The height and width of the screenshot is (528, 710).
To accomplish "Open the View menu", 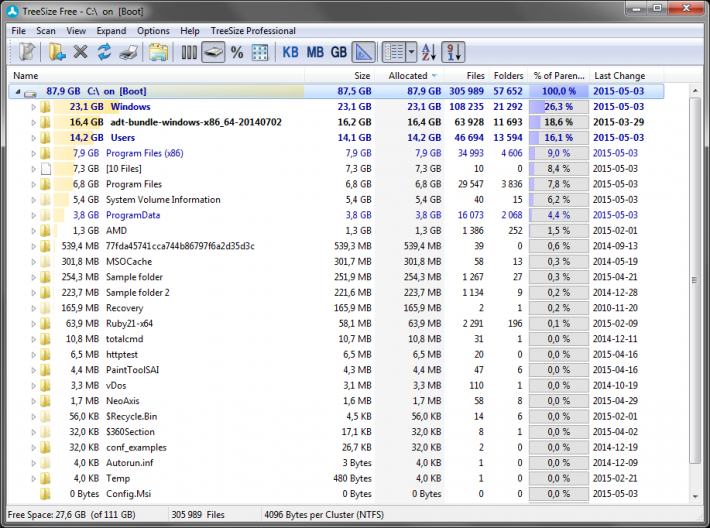I will point(76,31).
